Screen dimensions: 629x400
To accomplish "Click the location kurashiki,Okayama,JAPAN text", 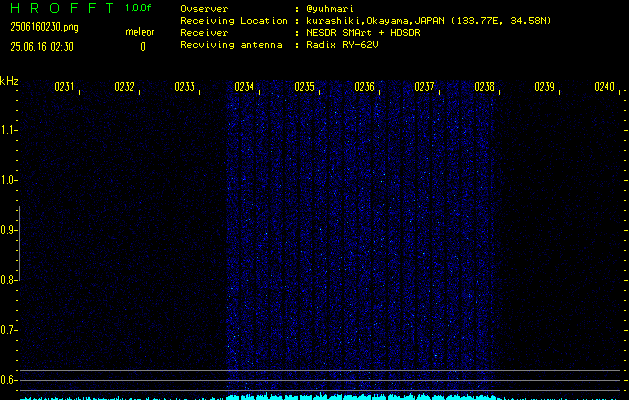I will [376, 21].
